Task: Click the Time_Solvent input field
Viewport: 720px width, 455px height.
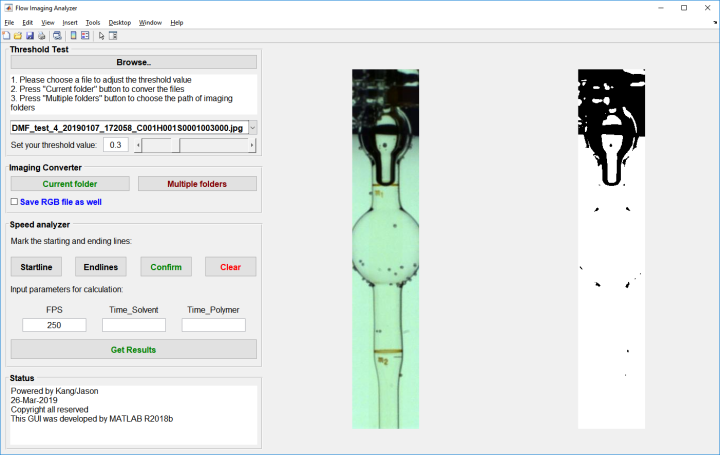Action: 134,325
